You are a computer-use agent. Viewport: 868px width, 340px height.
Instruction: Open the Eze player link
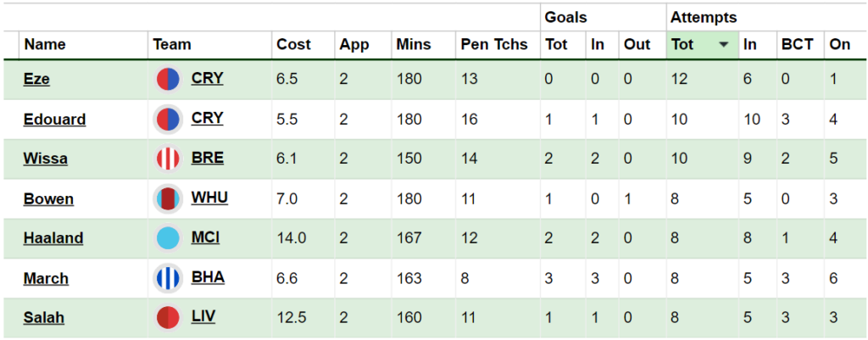(x=36, y=79)
